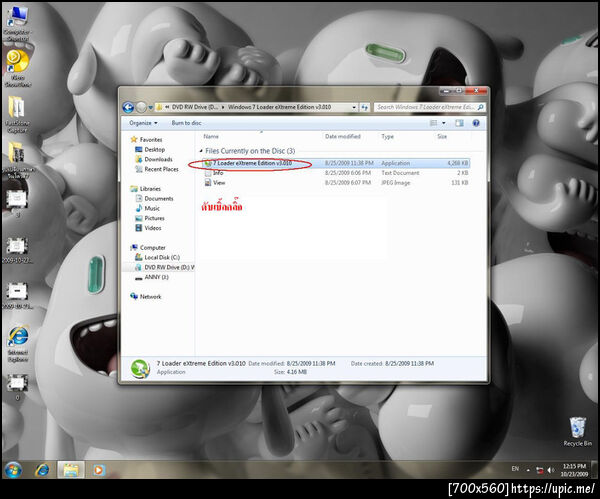
Task: Open the Music library
Action: click(x=152, y=209)
